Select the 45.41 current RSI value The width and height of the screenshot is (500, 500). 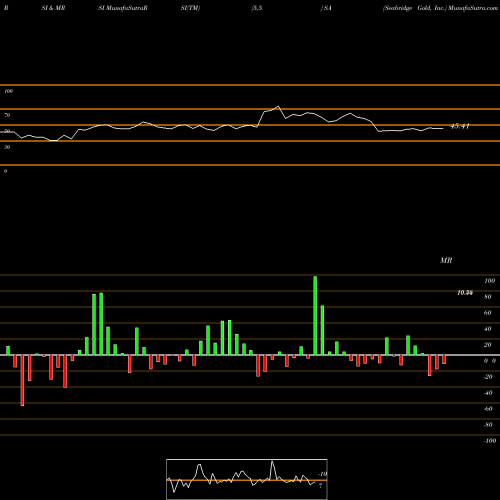point(460,126)
